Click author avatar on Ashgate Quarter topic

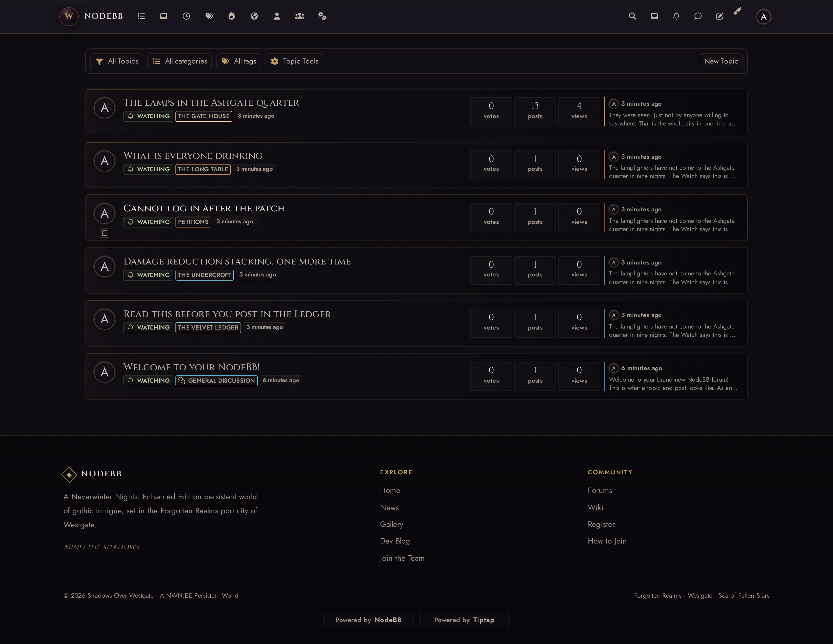(104, 108)
